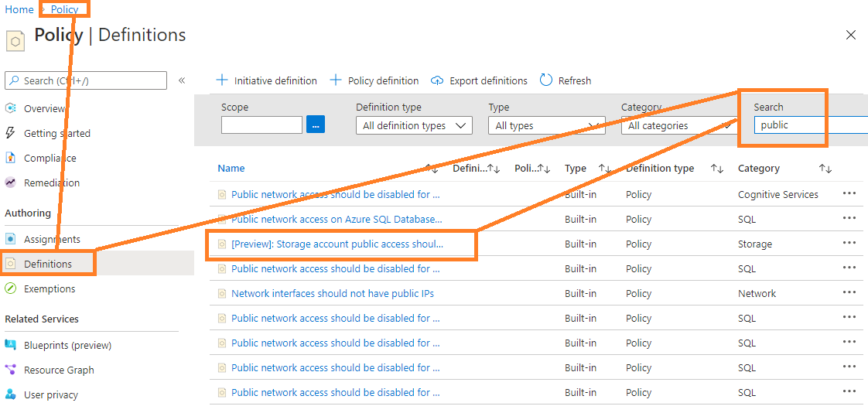Open Assignments in the sidebar menu
This screenshot has width=868, height=413.
click(x=52, y=239)
